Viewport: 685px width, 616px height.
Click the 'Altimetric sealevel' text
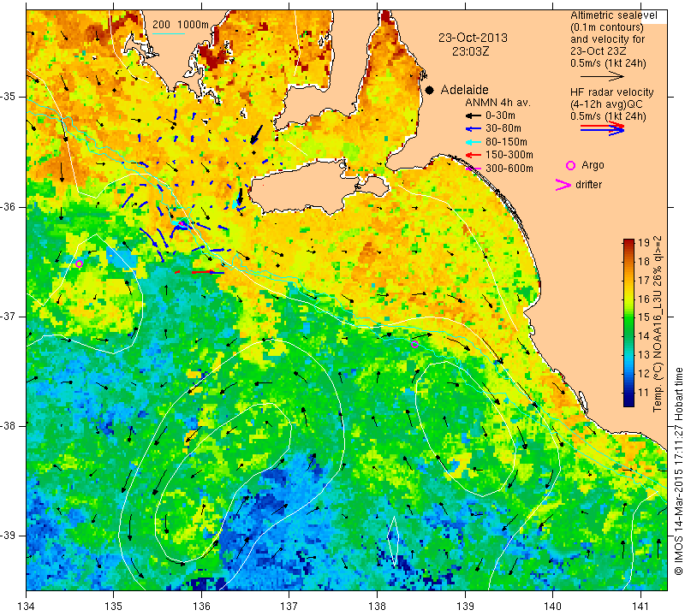click(614, 15)
